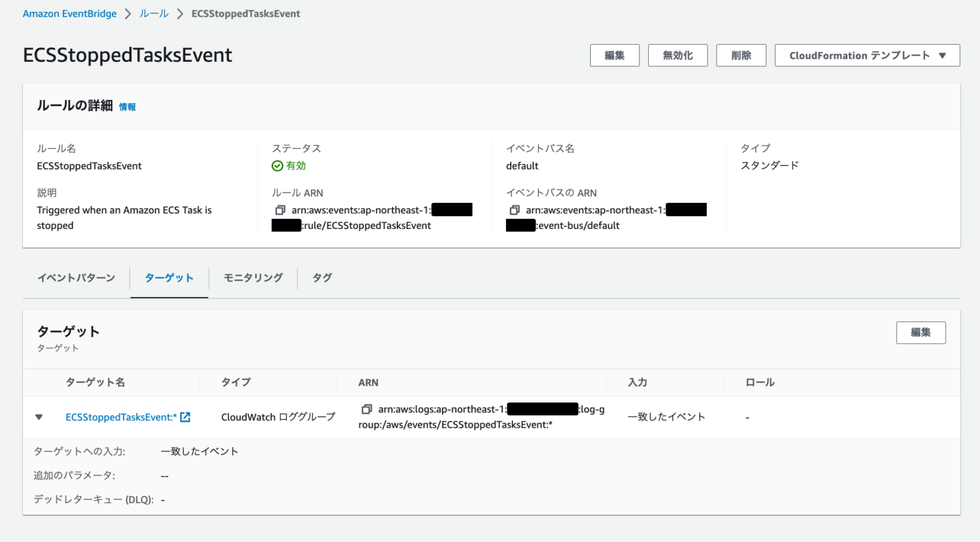Open the CloudFormation テンプレート dropdown

click(x=866, y=55)
